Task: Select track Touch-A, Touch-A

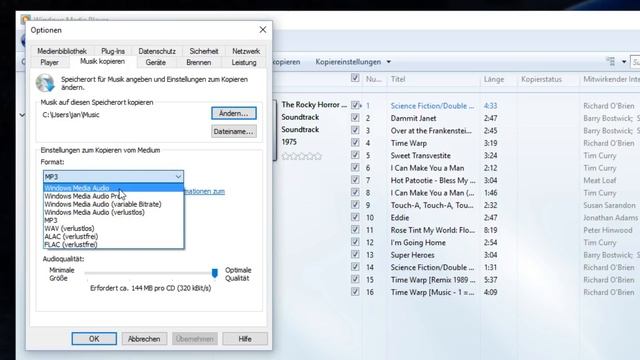Action: [432, 205]
